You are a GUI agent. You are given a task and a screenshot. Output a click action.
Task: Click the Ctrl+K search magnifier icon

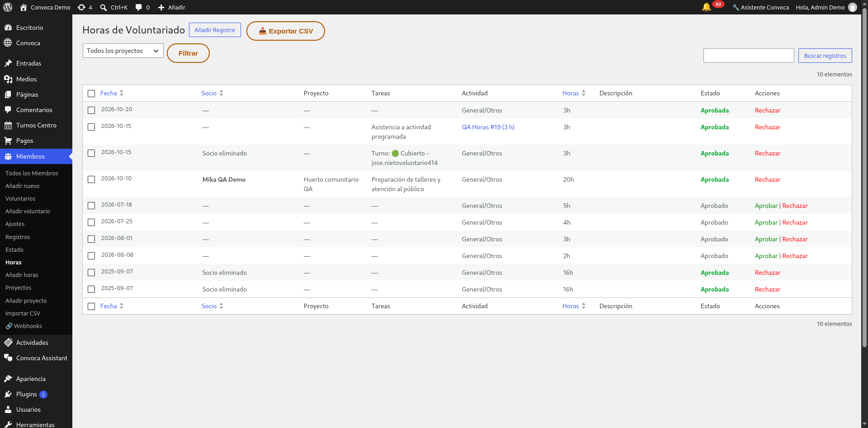point(104,7)
